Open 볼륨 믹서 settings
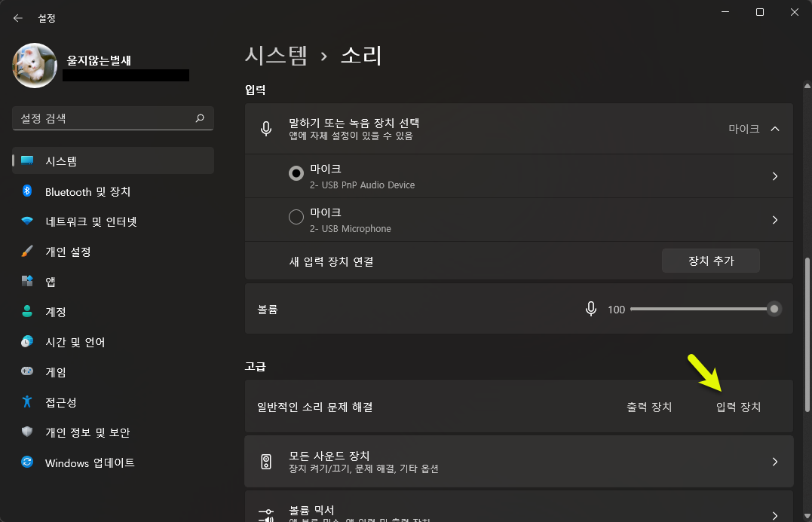This screenshot has height=522, width=812. [519, 506]
